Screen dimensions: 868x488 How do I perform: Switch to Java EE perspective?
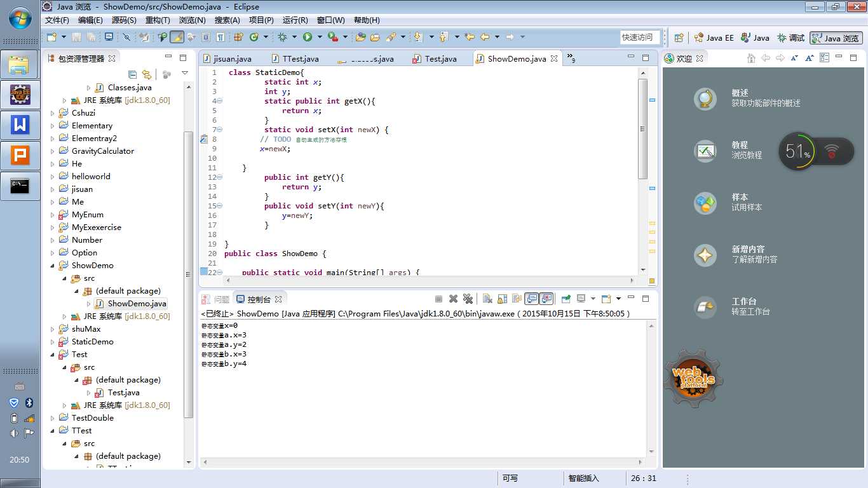714,37
